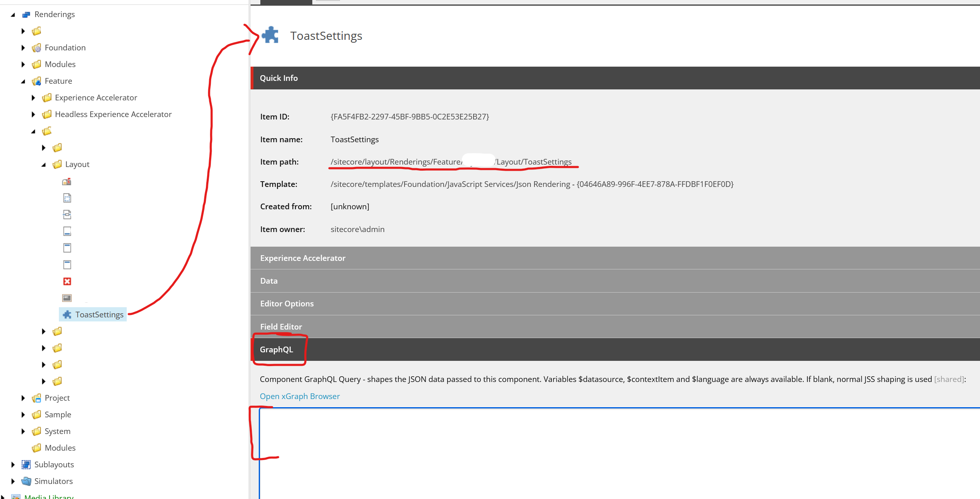Click the Simulators node icon
The width and height of the screenshot is (980, 499).
26,481
